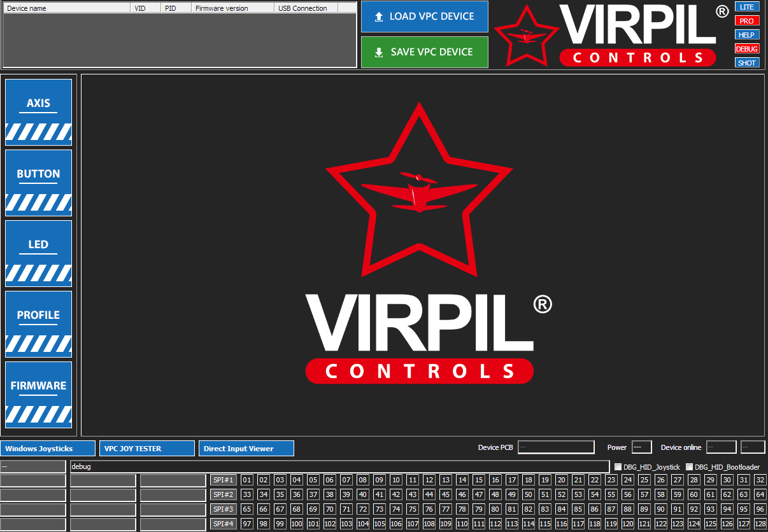The height and width of the screenshot is (532, 768).
Task: Click button indicator 01
Action: (x=247, y=480)
